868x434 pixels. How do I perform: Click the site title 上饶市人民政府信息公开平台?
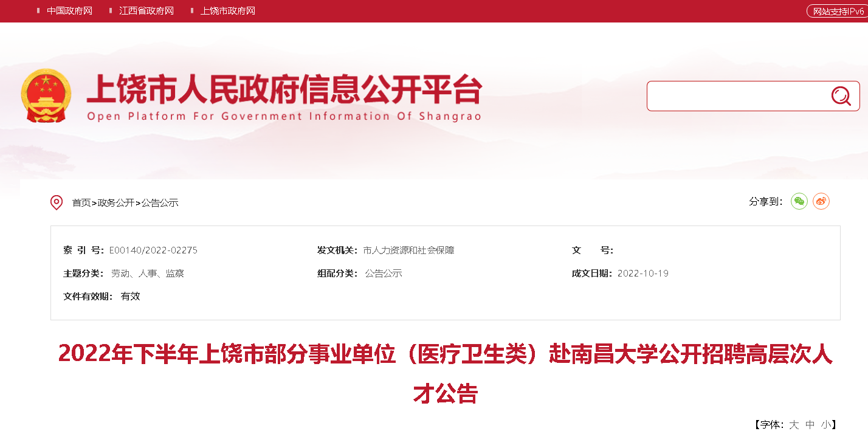284,89
